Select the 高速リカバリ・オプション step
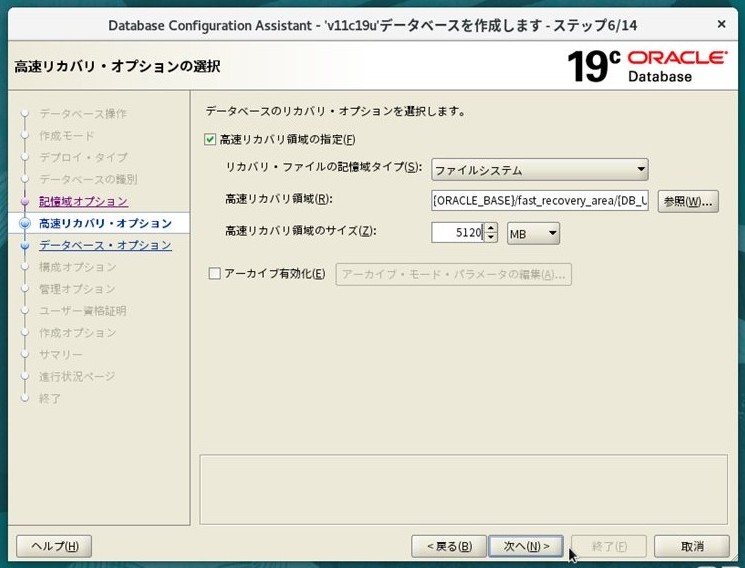745x568 pixels. [x=105, y=223]
